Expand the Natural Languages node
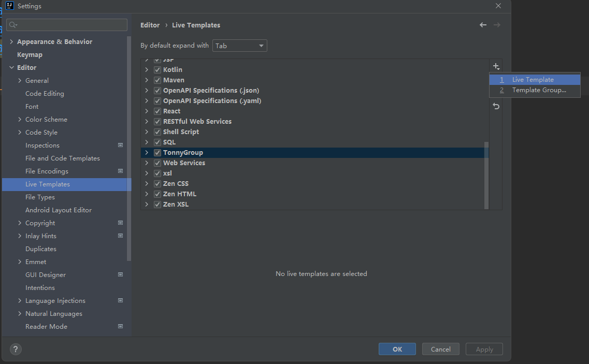Viewport: 589px width, 364px height. pos(20,314)
